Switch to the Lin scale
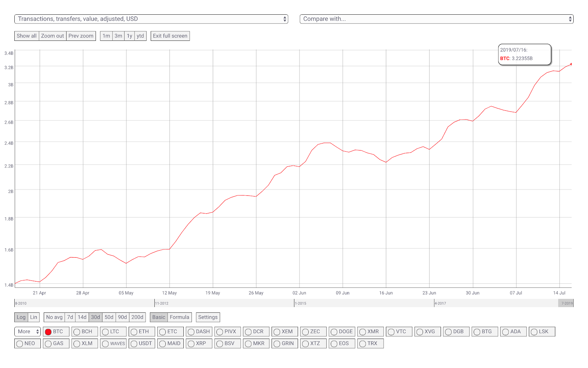 (x=33, y=317)
